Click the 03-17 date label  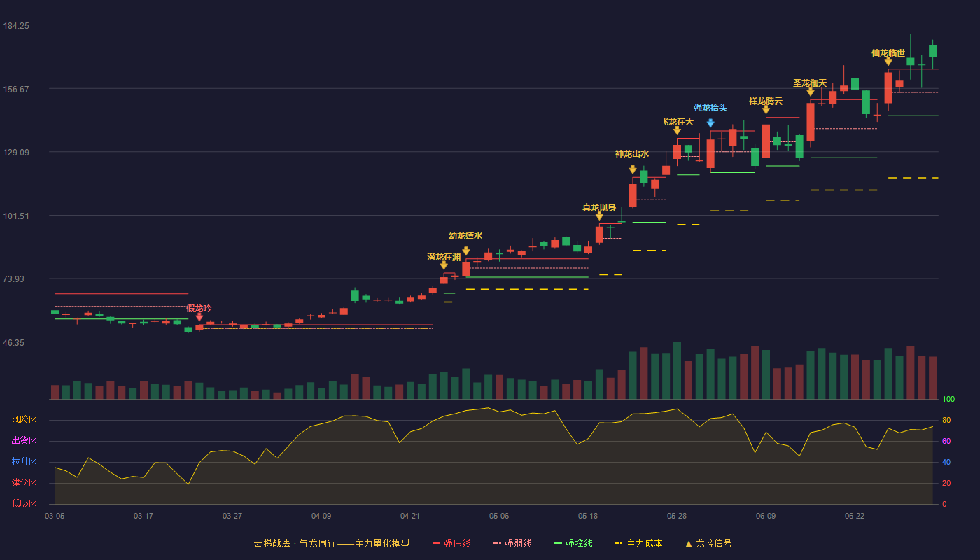click(x=143, y=516)
